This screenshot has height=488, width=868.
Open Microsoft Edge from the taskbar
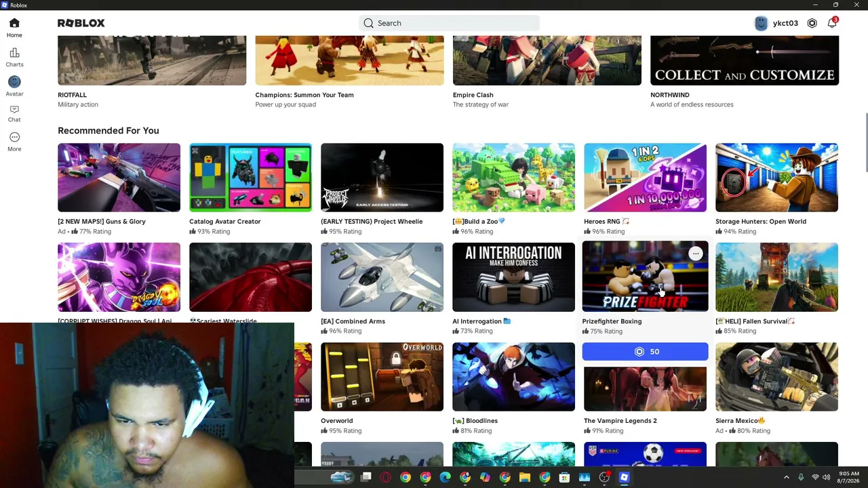click(x=445, y=478)
